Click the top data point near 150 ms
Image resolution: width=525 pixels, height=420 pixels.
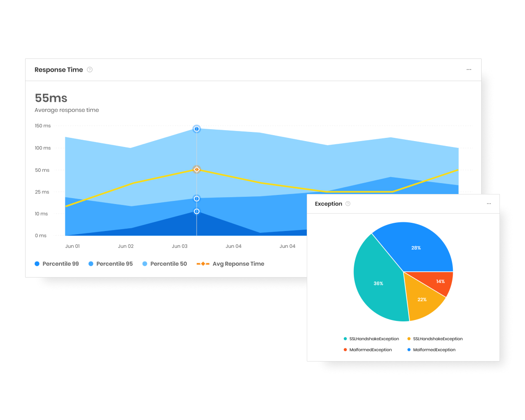pyautogui.click(x=197, y=129)
